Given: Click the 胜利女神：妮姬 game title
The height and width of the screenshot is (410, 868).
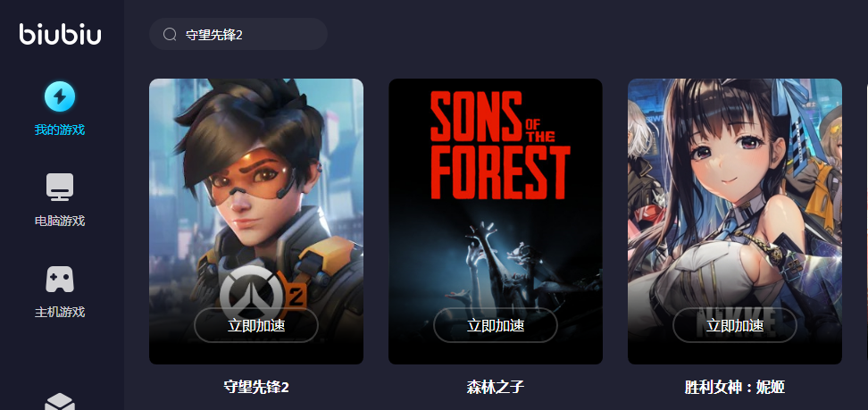Looking at the screenshot, I should (735, 387).
